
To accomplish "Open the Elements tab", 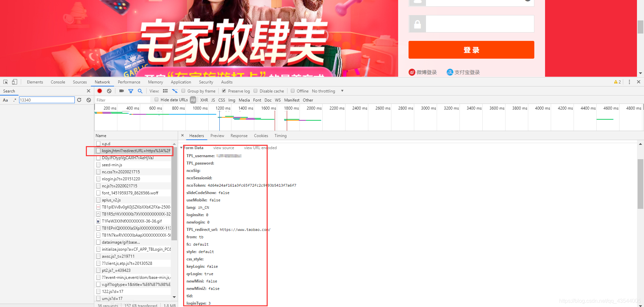I will click(x=35, y=82).
